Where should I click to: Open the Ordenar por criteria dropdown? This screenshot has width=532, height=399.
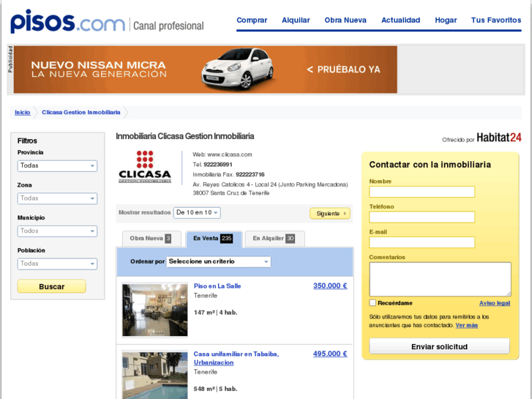(219, 261)
